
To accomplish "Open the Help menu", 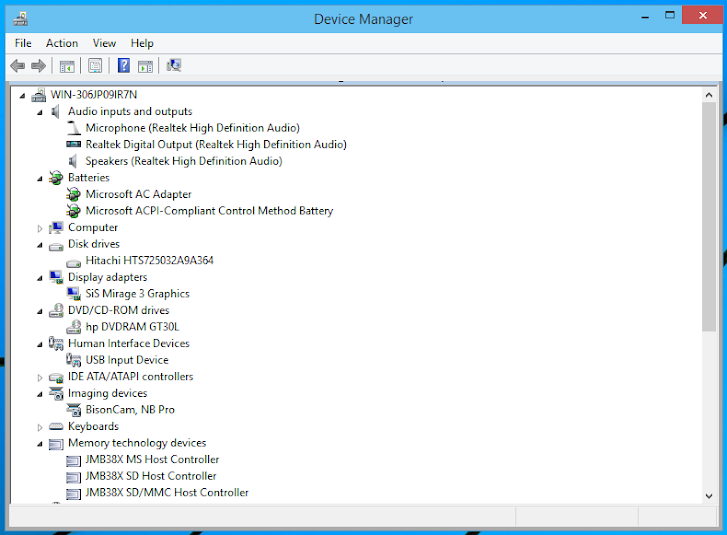I will point(142,43).
